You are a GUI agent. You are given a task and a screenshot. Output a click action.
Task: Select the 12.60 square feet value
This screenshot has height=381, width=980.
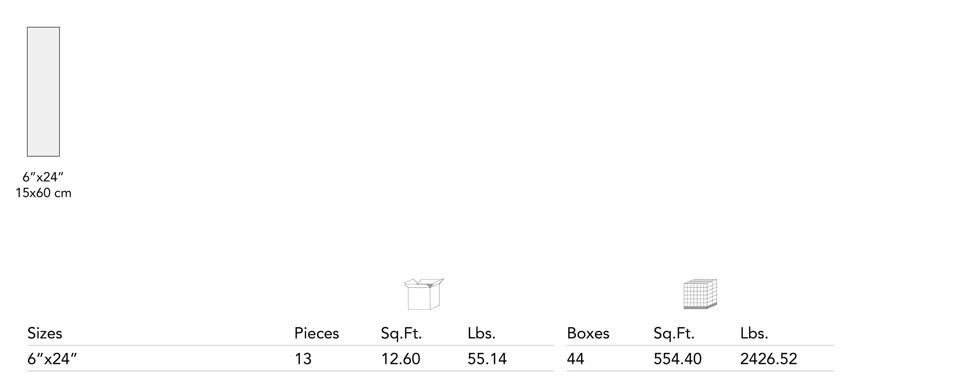(401, 359)
